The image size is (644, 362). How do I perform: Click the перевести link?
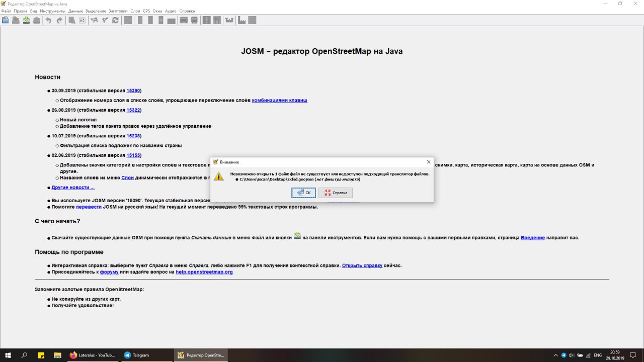89,207
